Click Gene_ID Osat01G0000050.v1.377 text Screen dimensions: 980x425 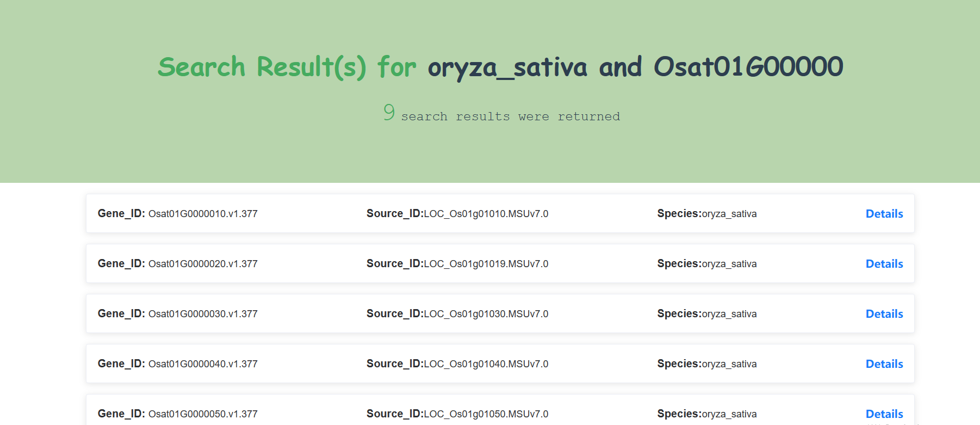click(202, 414)
